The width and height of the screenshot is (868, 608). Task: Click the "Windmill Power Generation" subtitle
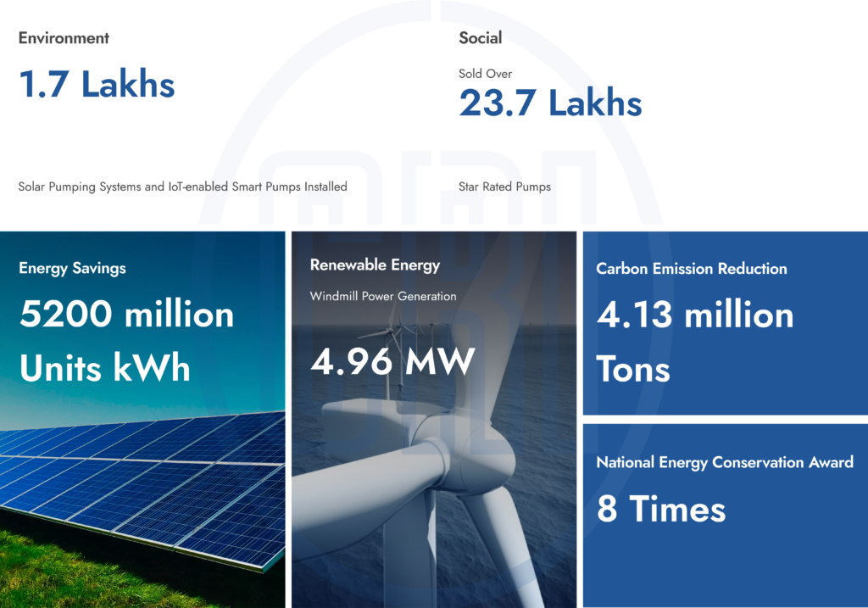[383, 296]
